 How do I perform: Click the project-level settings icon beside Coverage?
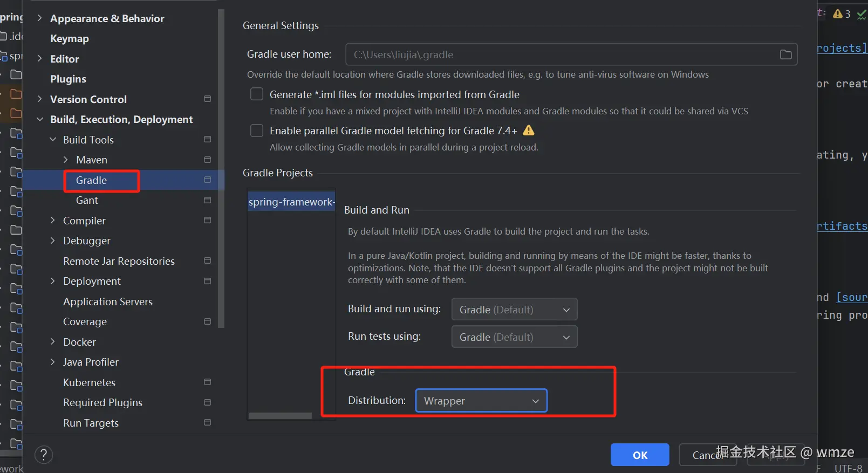click(207, 321)
